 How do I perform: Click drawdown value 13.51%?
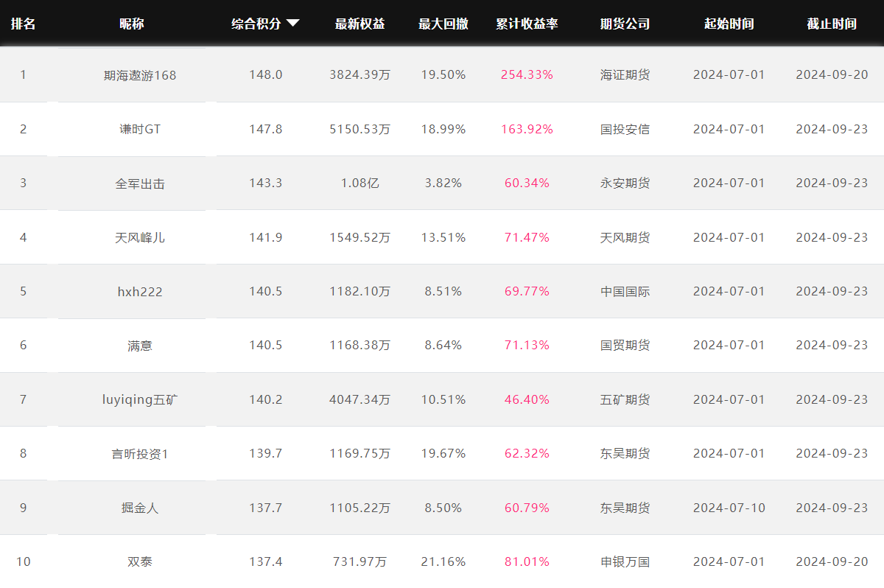[443, 237]
